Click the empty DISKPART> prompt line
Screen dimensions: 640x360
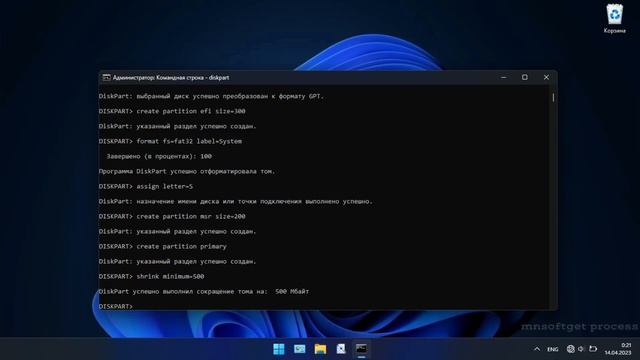tap(116, 306)
